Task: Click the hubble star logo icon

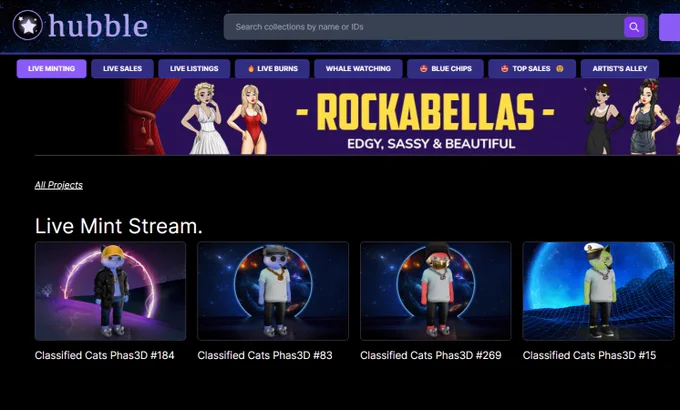Action: [x=28, y=25]
